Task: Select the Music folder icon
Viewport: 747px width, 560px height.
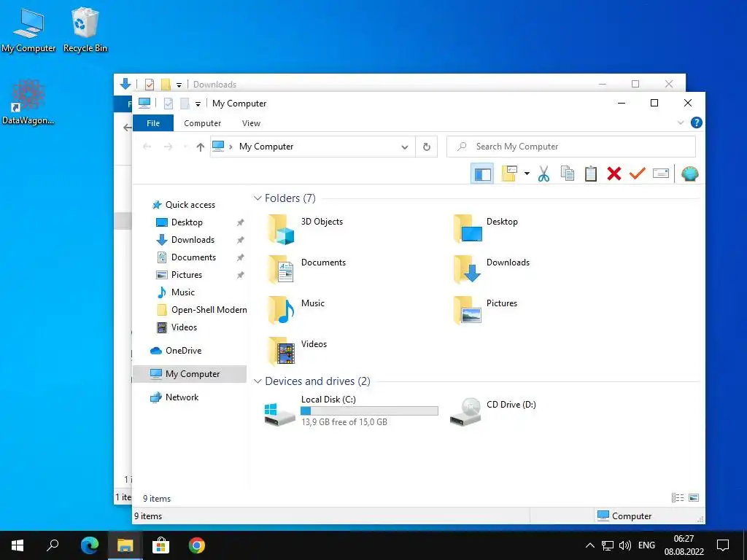Action: [280, 310]
